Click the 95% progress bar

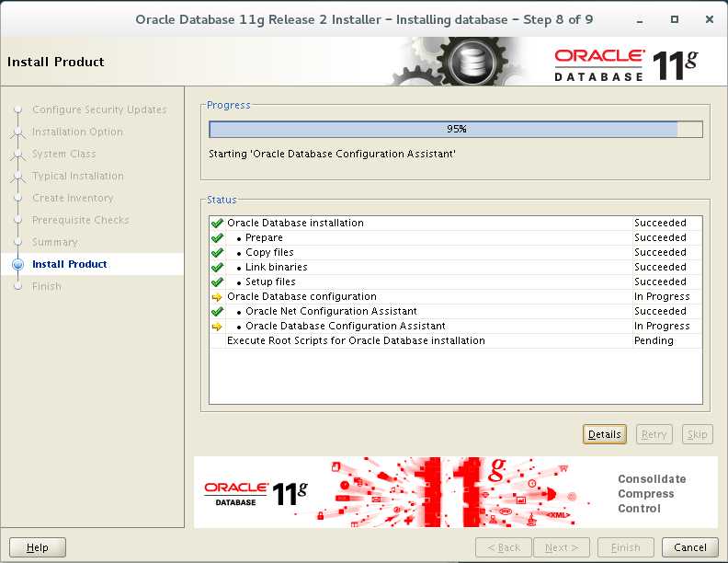[456, 129]
